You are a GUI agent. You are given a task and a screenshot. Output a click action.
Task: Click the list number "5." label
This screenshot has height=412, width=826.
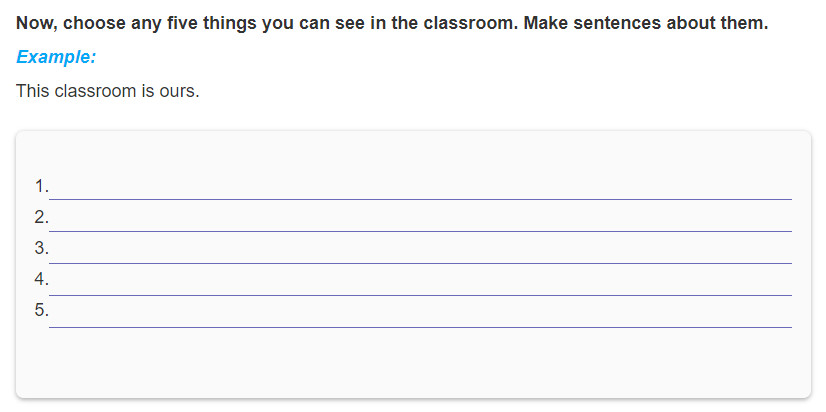point(42,310)
